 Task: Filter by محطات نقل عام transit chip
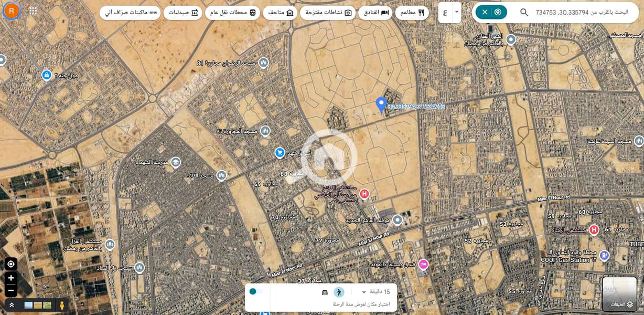coord(233,13)
